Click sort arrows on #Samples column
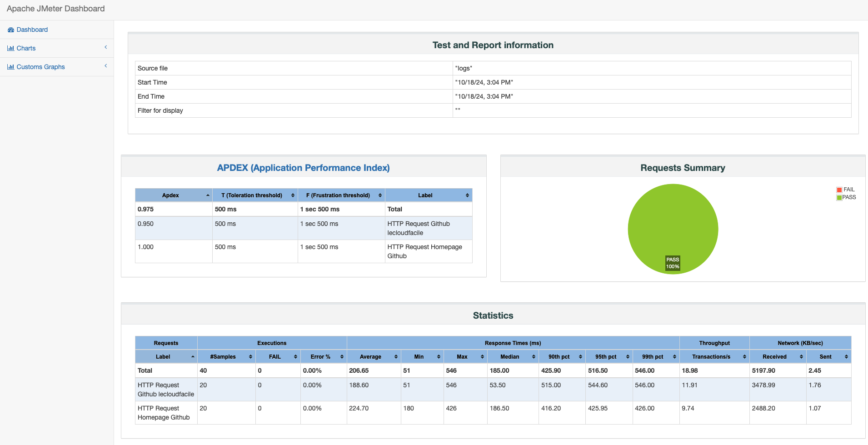This screenshot has height=445, width=868. [250, 357]
